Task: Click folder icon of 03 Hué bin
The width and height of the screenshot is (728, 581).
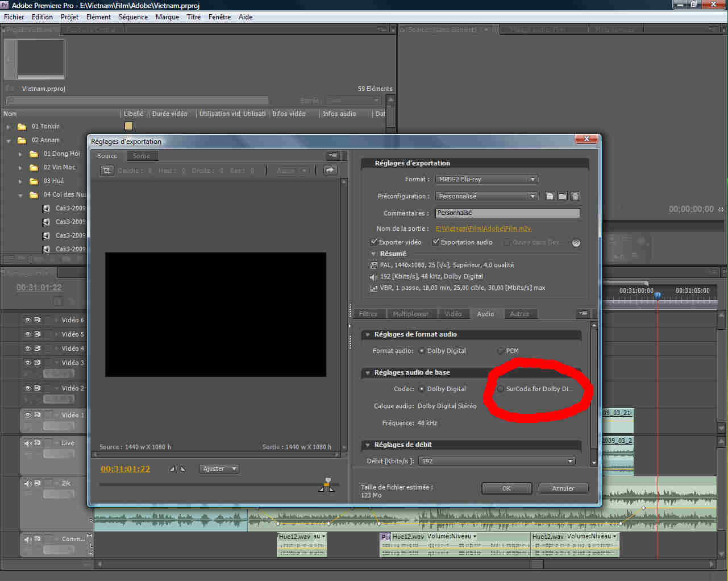Action: click(x=34, y=181)
